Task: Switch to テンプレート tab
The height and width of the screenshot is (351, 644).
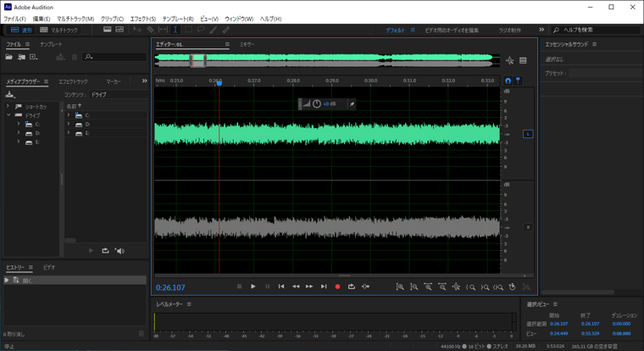Action: tap(51, 44)
